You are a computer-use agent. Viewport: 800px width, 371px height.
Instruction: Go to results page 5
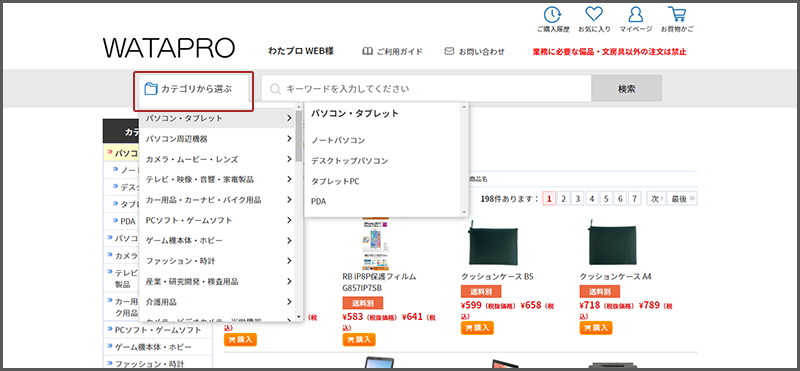pyautogui.click(x=606, y=199)
